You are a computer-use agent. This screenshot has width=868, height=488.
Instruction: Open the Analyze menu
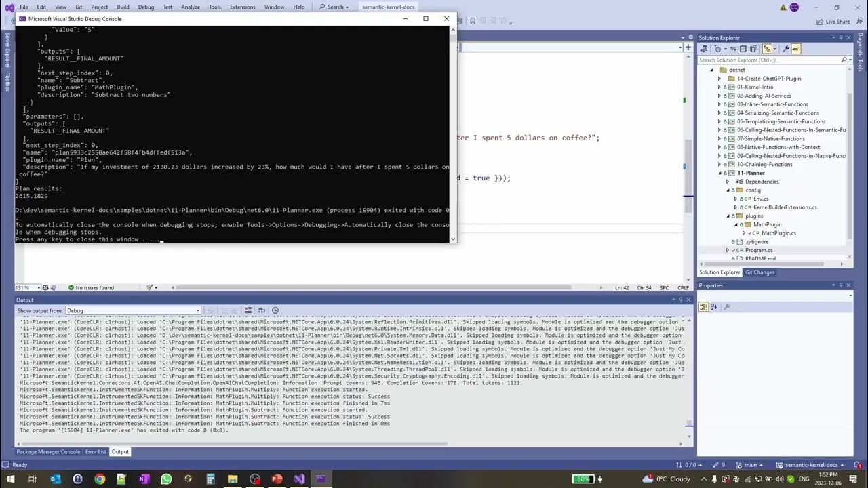(191, 7)
